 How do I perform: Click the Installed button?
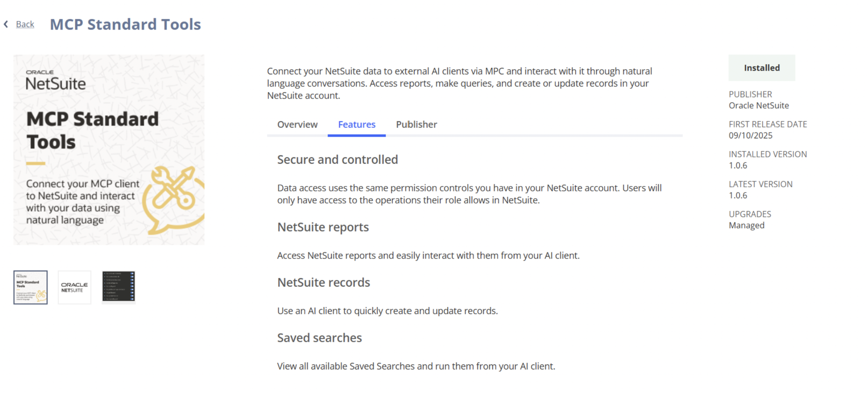761,68
